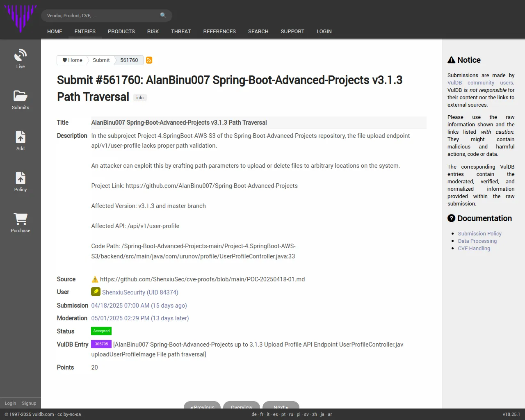Viewport: 525px width, 420px height.
Task: Open the Policy document icon
Action: pyautogui.click(x=21, y=178)
